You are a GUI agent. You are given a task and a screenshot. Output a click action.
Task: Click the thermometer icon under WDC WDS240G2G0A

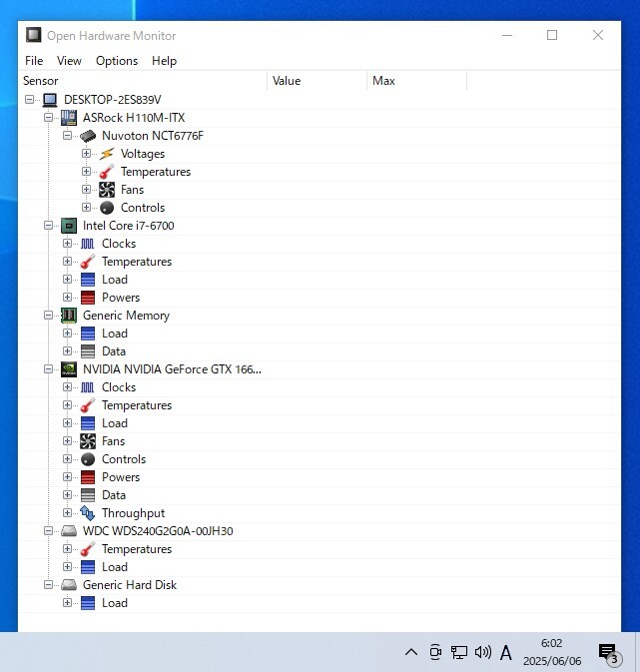88,549
